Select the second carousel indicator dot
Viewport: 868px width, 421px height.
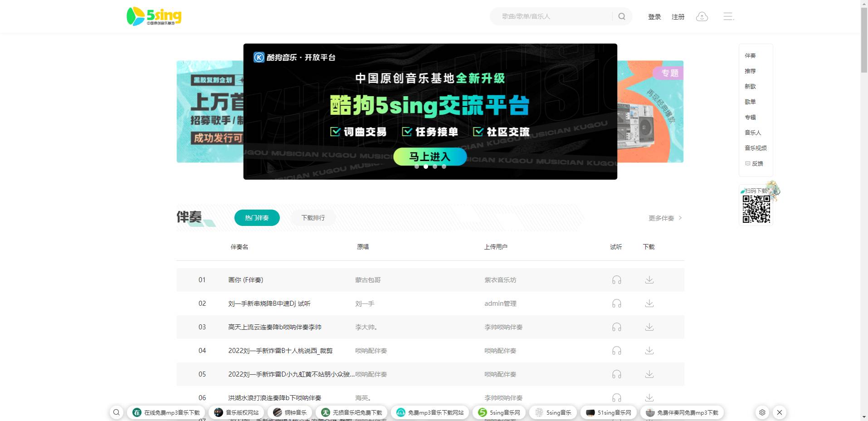click(425, 166)
